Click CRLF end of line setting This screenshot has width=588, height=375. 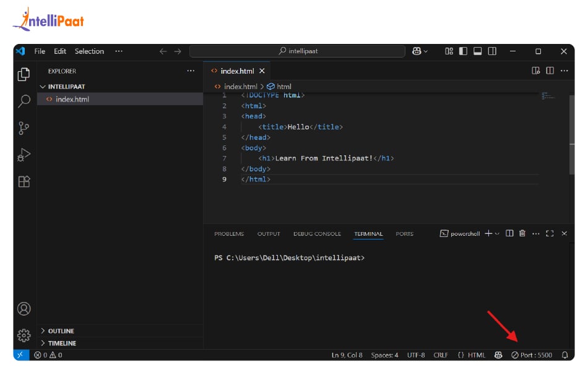click(441, 355)
